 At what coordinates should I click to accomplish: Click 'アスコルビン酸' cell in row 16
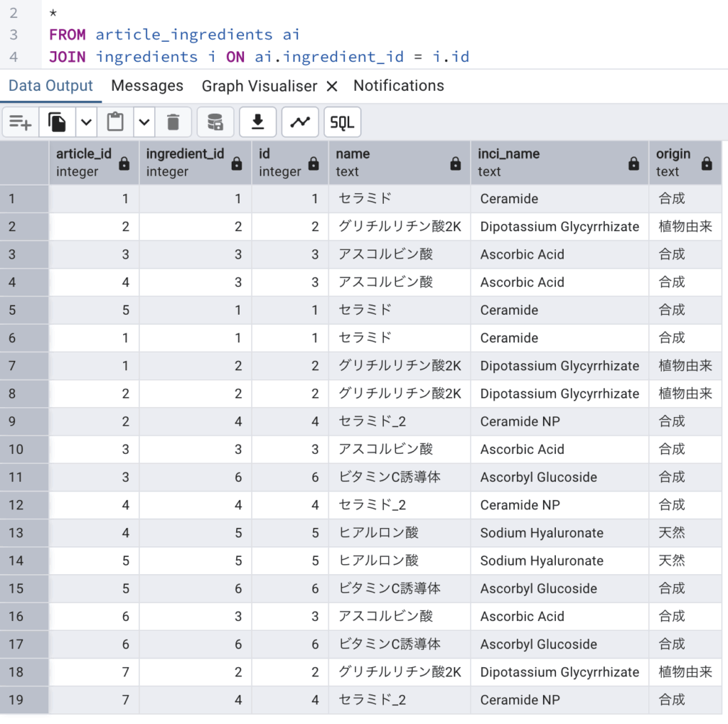point(400,616)
